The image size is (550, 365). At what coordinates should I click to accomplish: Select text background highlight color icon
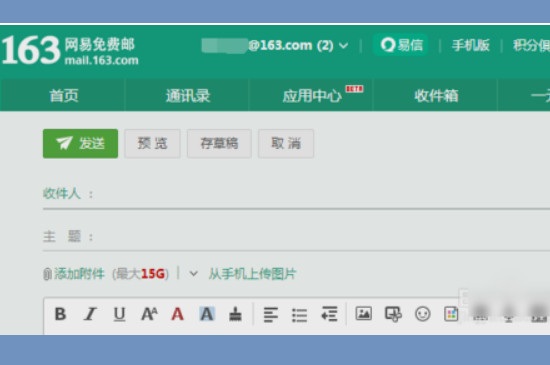(207, 314)
